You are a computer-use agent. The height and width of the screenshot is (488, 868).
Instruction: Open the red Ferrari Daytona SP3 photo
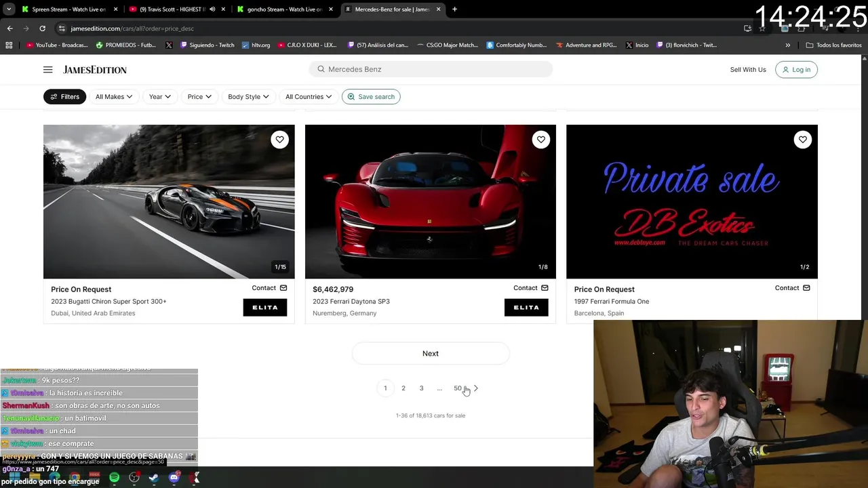coord(431,201)
